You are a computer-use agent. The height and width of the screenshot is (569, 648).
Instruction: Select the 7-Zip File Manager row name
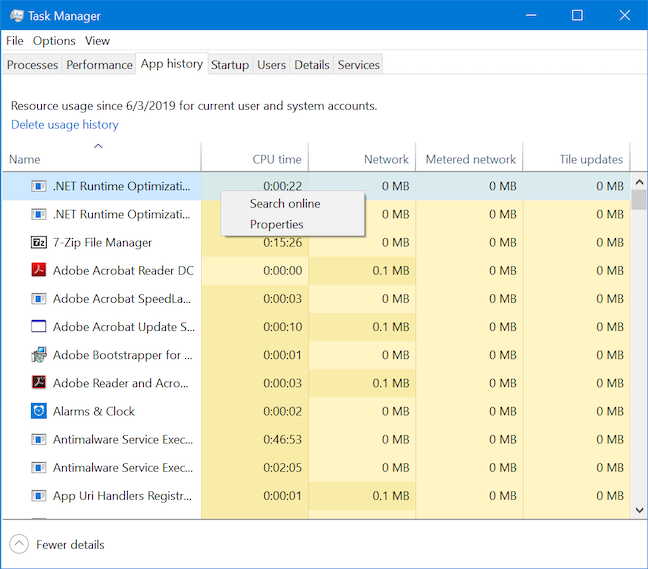pyautogui.click(x=102, y=243)
